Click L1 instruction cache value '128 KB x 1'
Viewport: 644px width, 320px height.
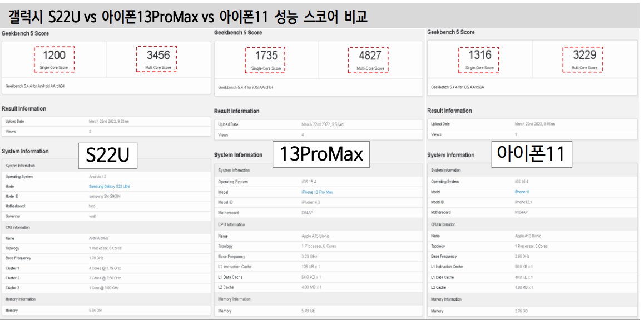312,267
